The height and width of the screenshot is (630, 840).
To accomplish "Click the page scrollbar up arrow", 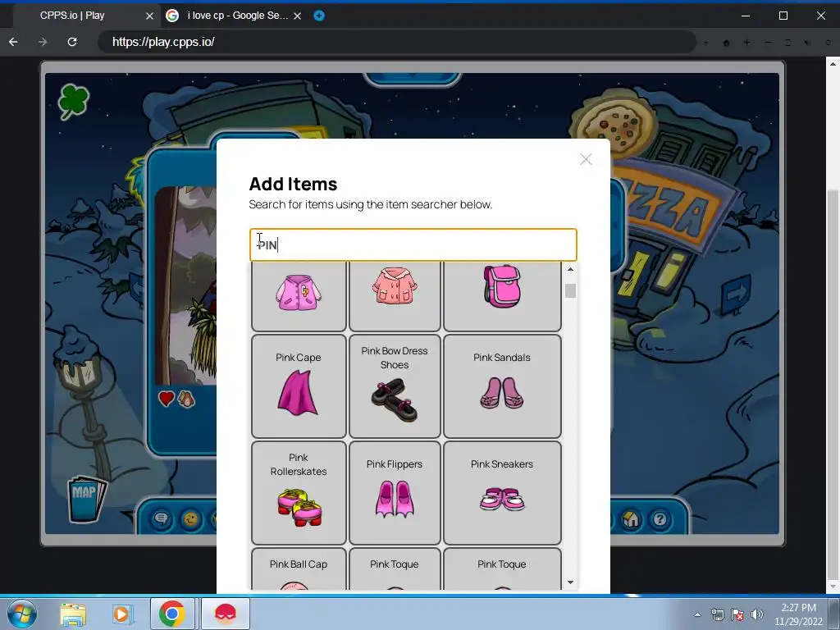I will click(x=833, y=63).
